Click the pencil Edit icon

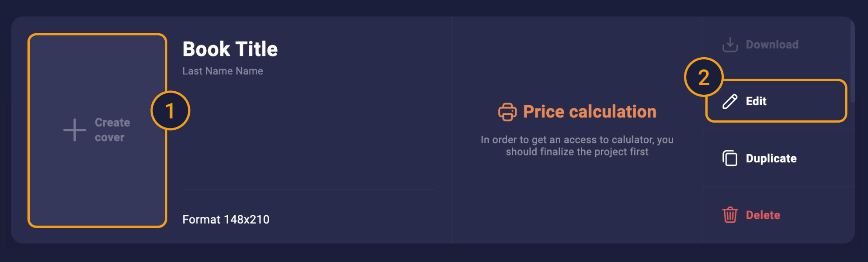730,101
